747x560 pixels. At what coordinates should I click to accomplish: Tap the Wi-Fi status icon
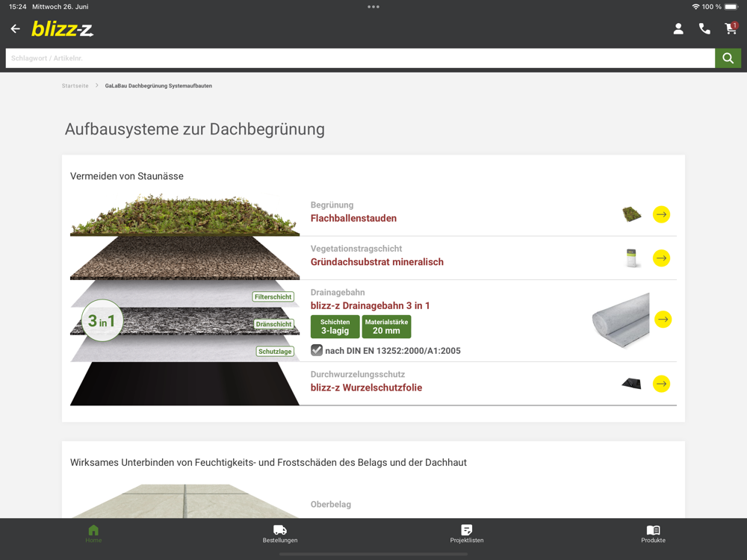click(x=695, y=7)
